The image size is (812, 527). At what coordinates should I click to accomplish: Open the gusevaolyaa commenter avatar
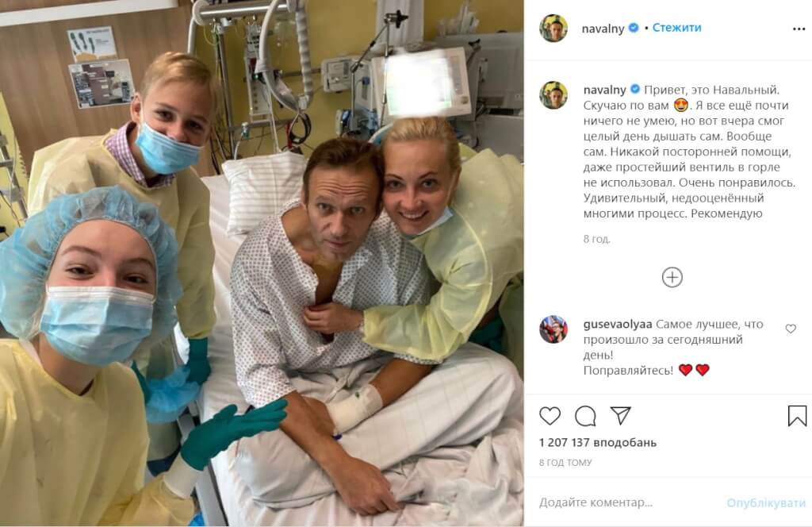pos(553,329)
